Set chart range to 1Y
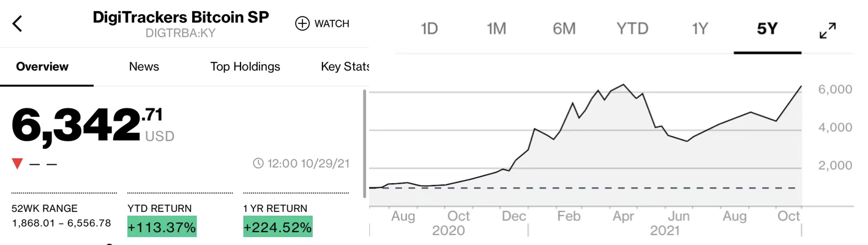Image resolution: width=868 pixels, height=245 pixels. point(700,29)
